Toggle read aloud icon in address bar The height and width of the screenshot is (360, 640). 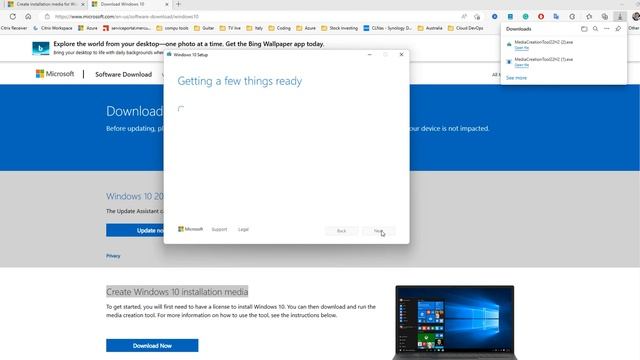(x=464, y=17)
